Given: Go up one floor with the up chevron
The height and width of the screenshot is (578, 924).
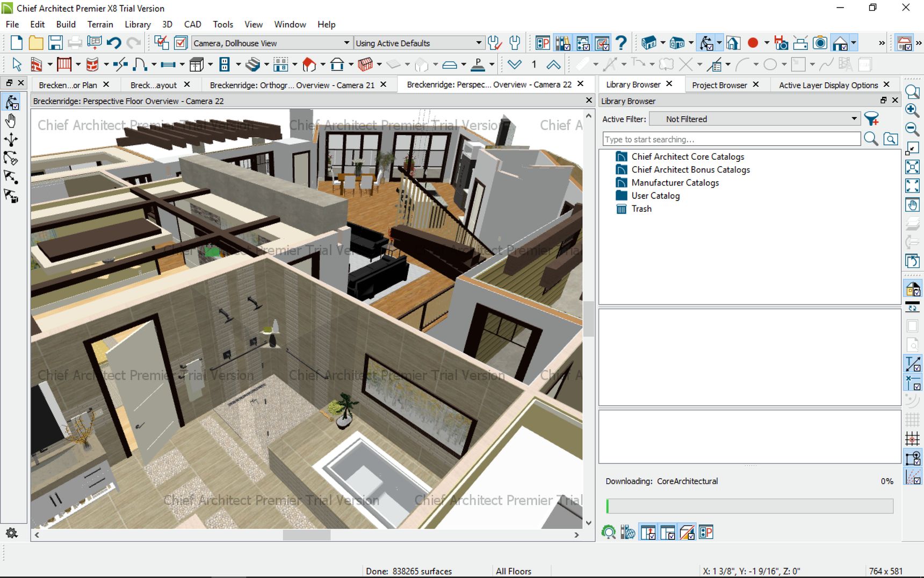Looking at the screenshot, I should pos(553,65).
